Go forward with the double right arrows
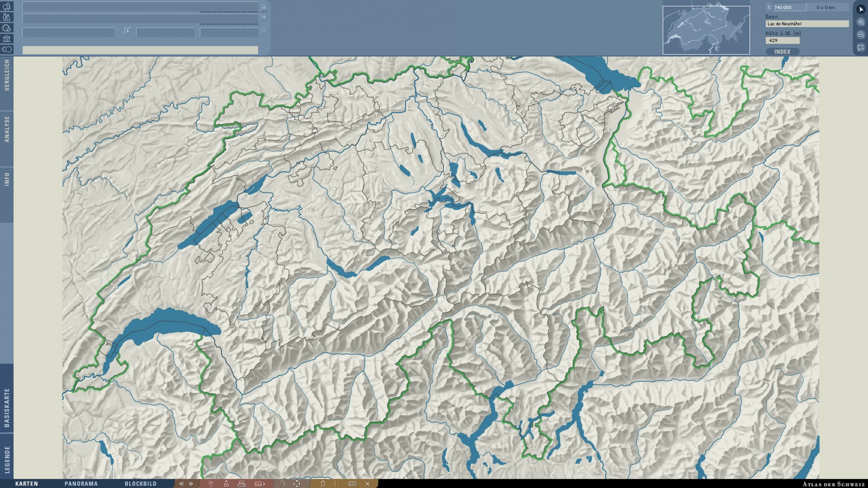Screen dimensions: 868x488 pos(191,483)
